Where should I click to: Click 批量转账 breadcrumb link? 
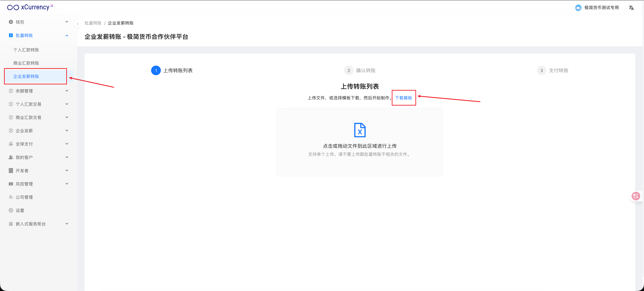tap(93, 23)
